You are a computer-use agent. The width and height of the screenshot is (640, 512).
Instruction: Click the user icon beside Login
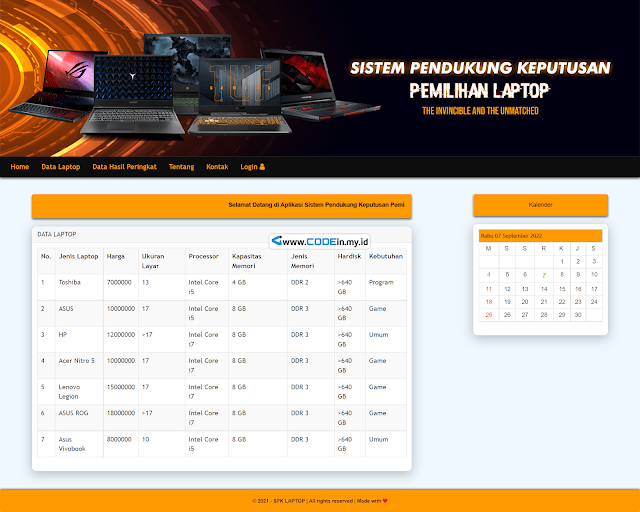point(262,167)
